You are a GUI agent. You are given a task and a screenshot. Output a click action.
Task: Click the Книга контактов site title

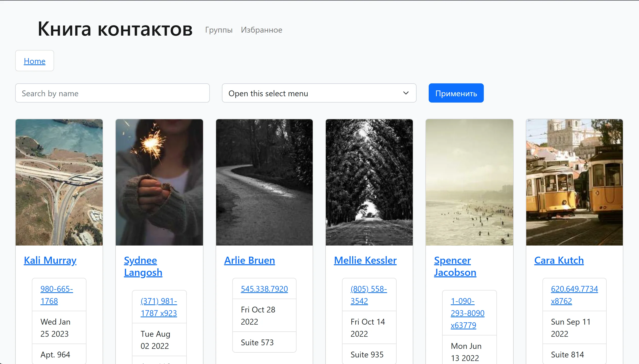point(115,29)
